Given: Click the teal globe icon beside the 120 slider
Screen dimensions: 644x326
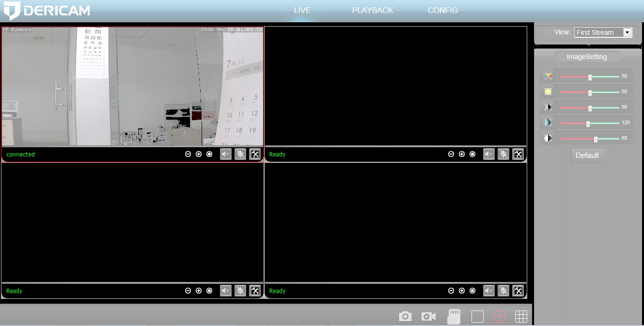Looking at the screenshot, I should pyautogui.click(x=548, y=123).
